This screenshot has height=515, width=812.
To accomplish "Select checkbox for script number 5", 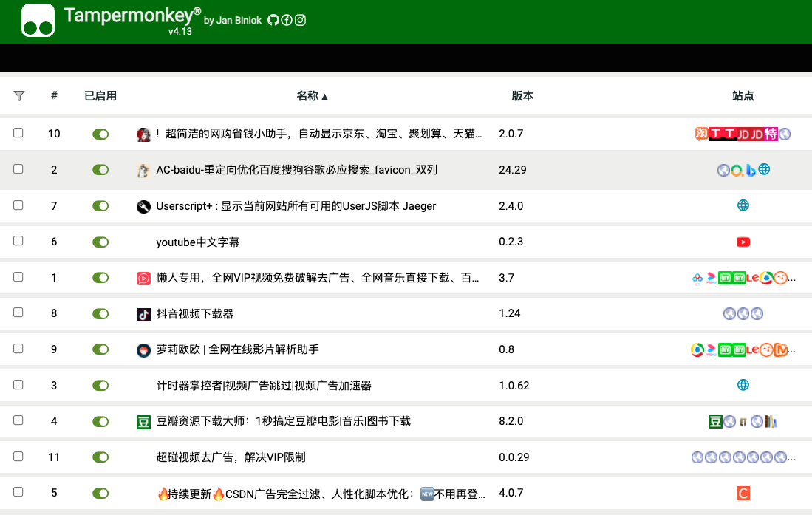I will click(18, 491).
